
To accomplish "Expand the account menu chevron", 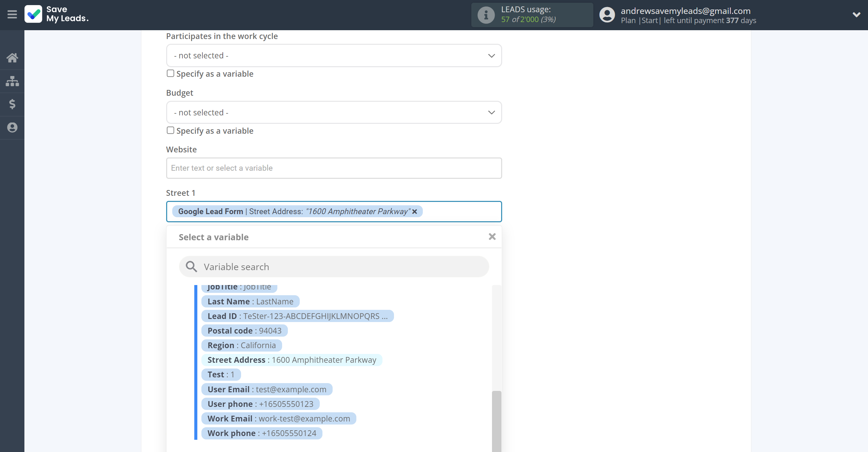I will (x=856, y=15).
